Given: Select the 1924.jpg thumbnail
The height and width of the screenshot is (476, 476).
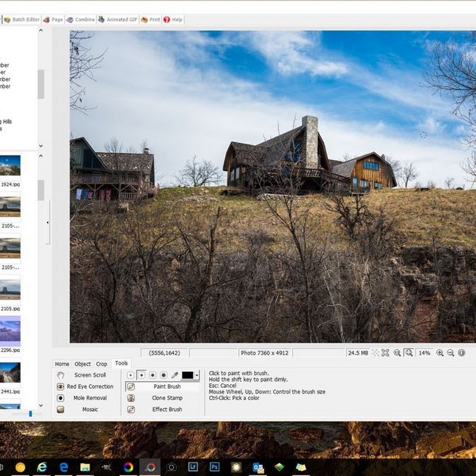Looking at the screenshot, I should 11,166.
